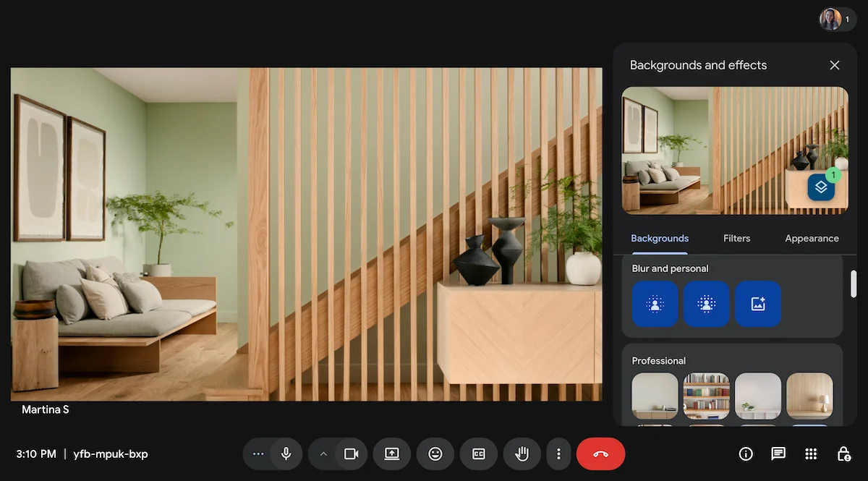
Task: Open the Appearance tab
Action: coord(812,238)
